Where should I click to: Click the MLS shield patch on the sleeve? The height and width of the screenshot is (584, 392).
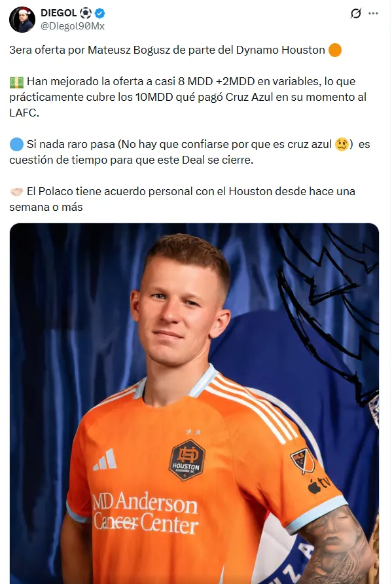302,460
